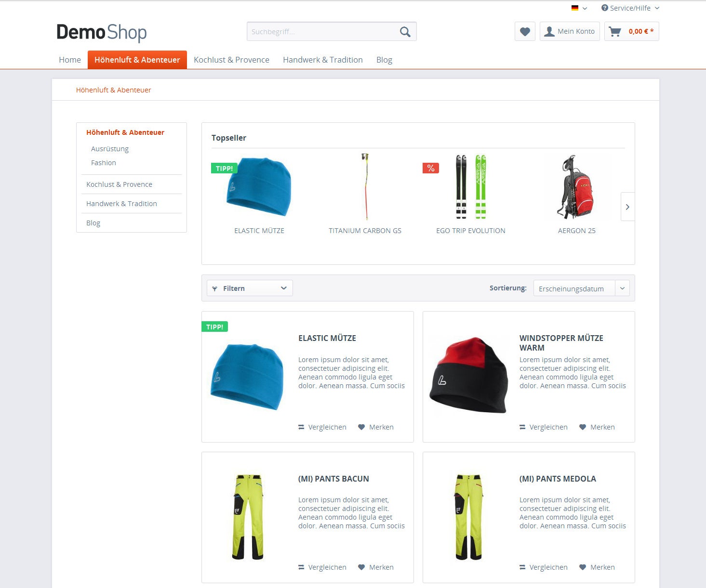
Task: Click the search magnifier icon
Action: [405, 32]
